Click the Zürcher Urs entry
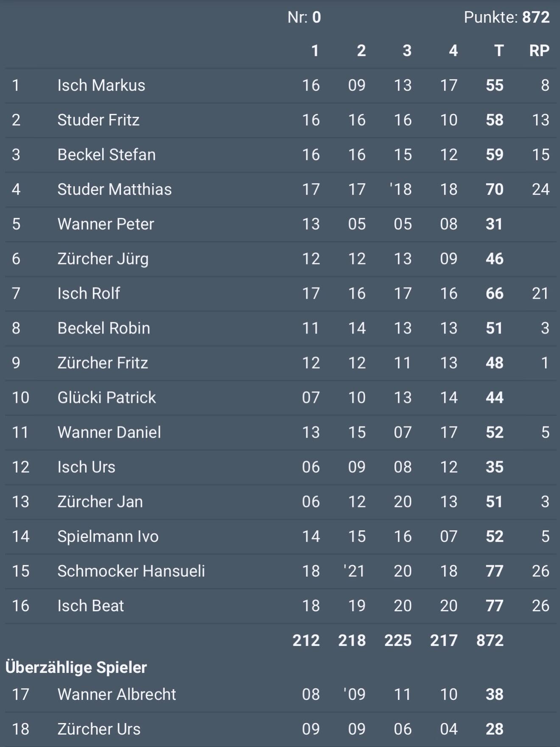This screenshot has width=560, height=747. (99, 729)
